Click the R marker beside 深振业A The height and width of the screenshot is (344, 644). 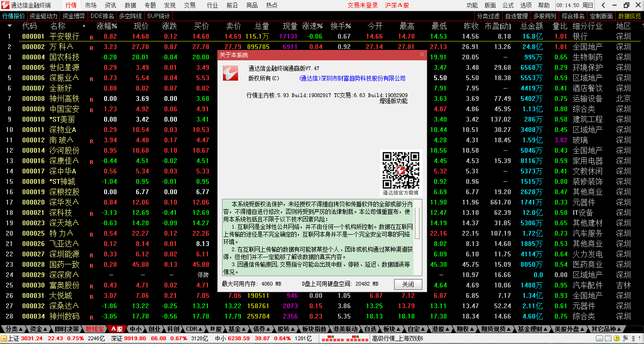click(91, 79)
